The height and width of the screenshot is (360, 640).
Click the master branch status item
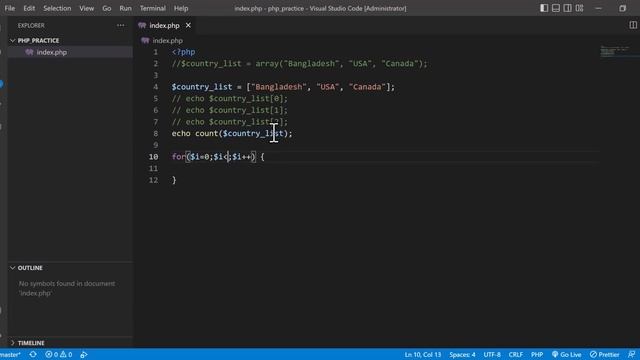click(x=11, y=354)
